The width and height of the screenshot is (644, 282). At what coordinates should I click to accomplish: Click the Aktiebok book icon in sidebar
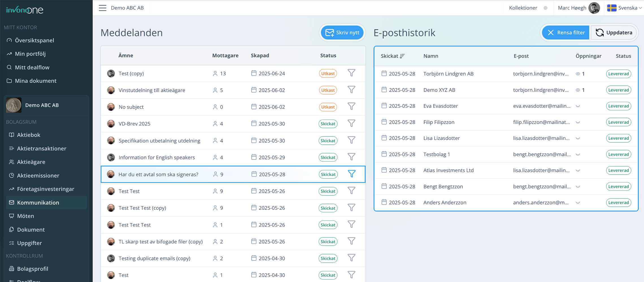[x=12, y=135]
